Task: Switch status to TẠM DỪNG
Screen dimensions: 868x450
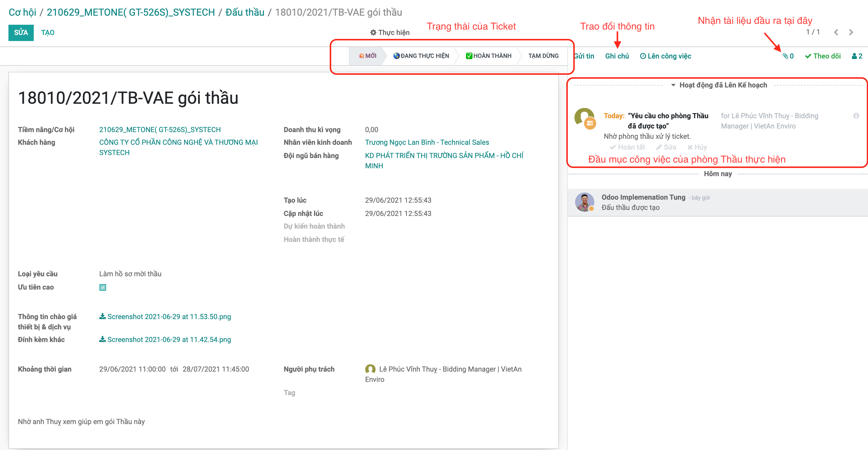Action: [543, 56]
